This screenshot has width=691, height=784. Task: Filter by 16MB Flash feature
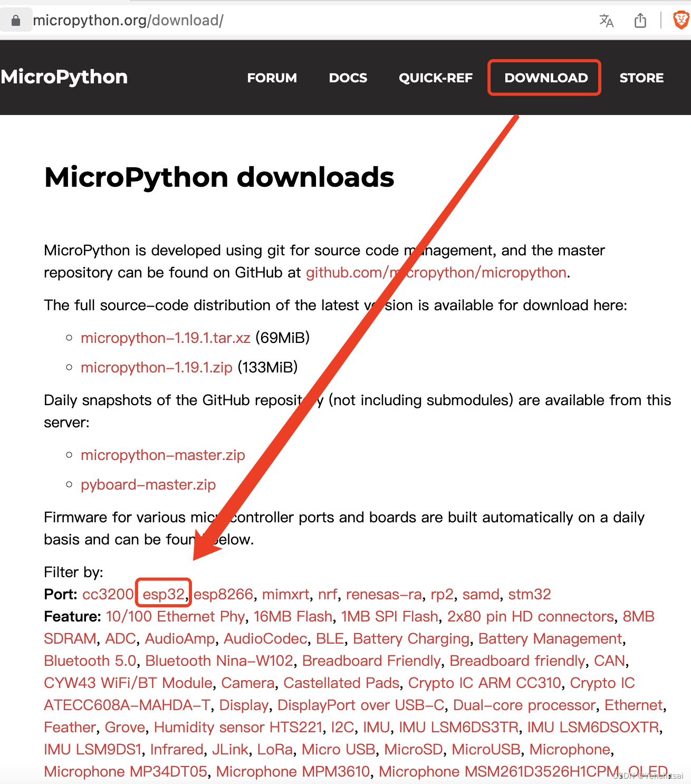(x=293, y=617)
